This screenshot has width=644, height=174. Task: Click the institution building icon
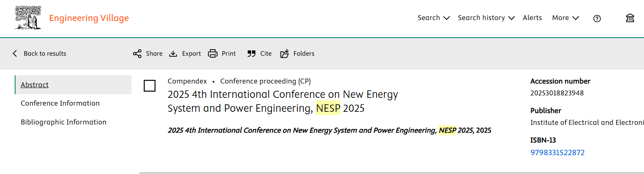[x=630, y=18]
